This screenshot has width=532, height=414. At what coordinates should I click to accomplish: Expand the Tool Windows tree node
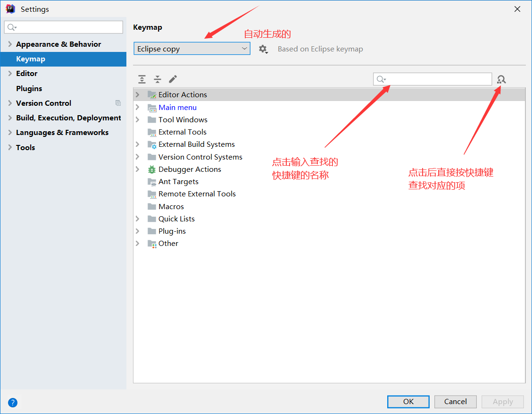tap(137, 119)
